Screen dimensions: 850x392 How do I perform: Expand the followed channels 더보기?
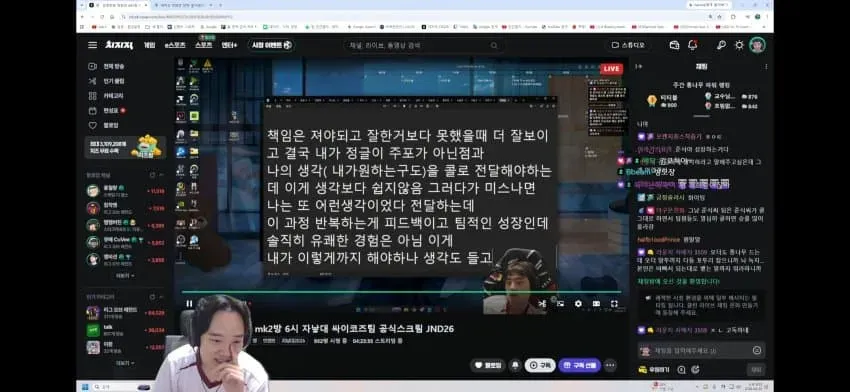(x=125, y=275)
